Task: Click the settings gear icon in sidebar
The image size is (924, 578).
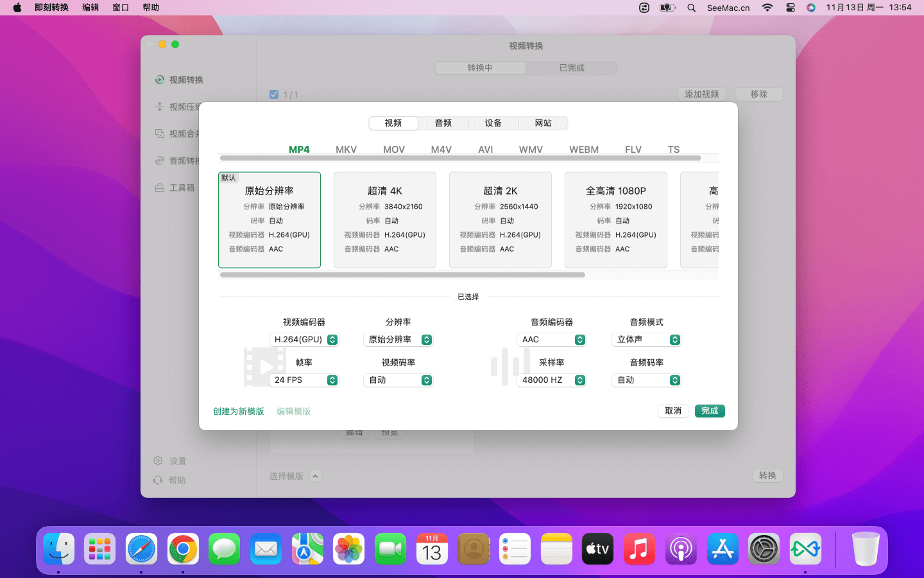Action: point(158,460)
